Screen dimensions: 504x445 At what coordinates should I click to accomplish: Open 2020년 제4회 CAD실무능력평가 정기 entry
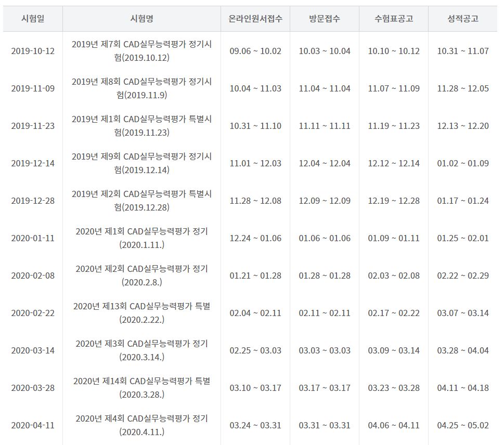[x=142, y=425]
